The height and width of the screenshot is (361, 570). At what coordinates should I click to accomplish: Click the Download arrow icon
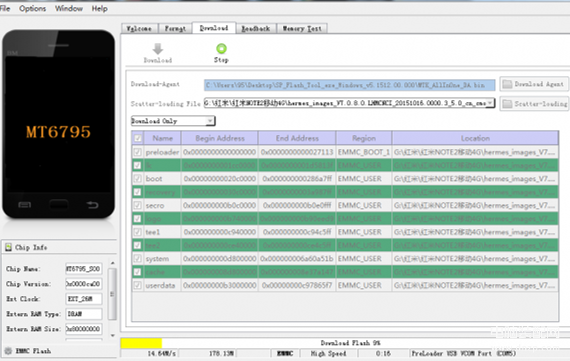pos(157,49)
